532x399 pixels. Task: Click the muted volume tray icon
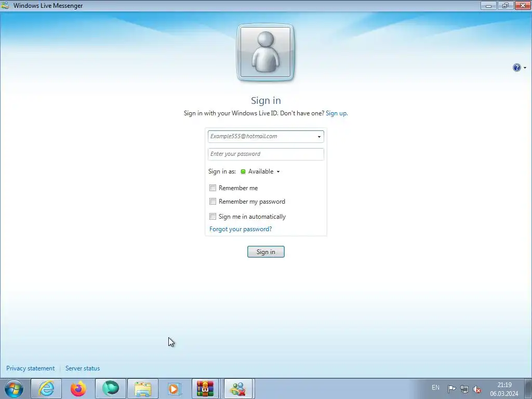(x=477, y=389)
